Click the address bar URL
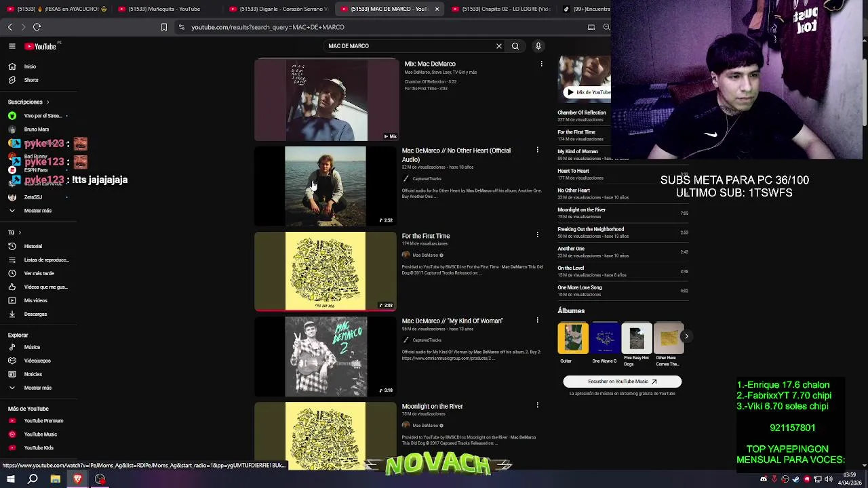 pyautogui.click(x=268, y=27)
